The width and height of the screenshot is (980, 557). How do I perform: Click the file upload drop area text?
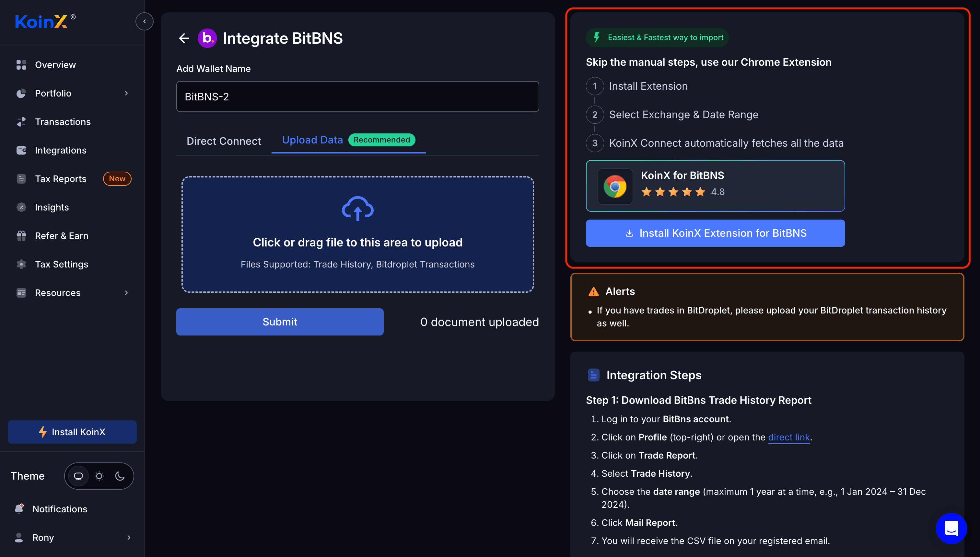[357, 242]
